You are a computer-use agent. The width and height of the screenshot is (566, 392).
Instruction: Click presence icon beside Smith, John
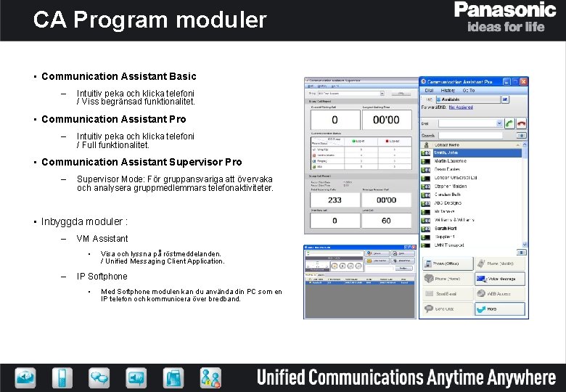[x=426, y=153]
